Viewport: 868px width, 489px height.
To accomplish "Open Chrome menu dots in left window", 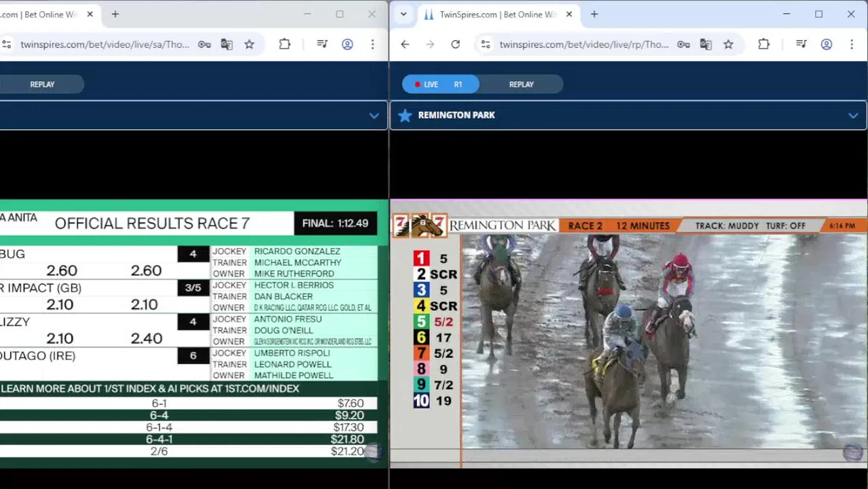I will (x=372, y=44).
